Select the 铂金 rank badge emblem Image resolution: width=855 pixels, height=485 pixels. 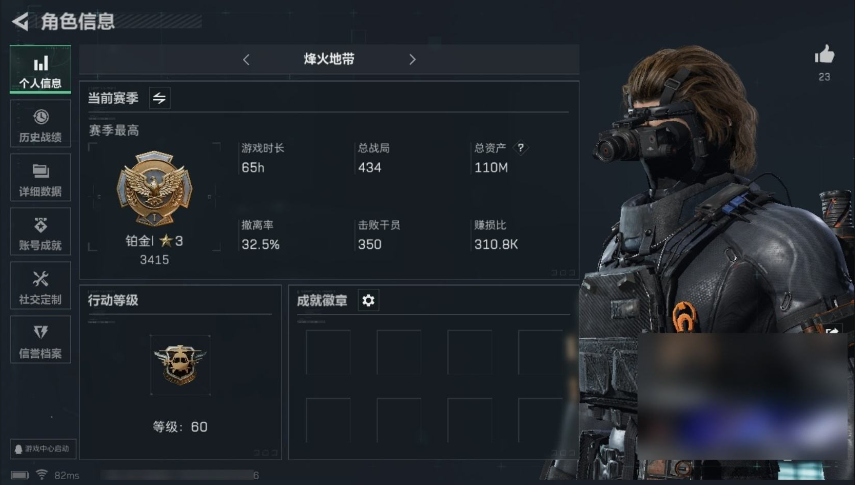pyautogui.click(x=154, y=188)
